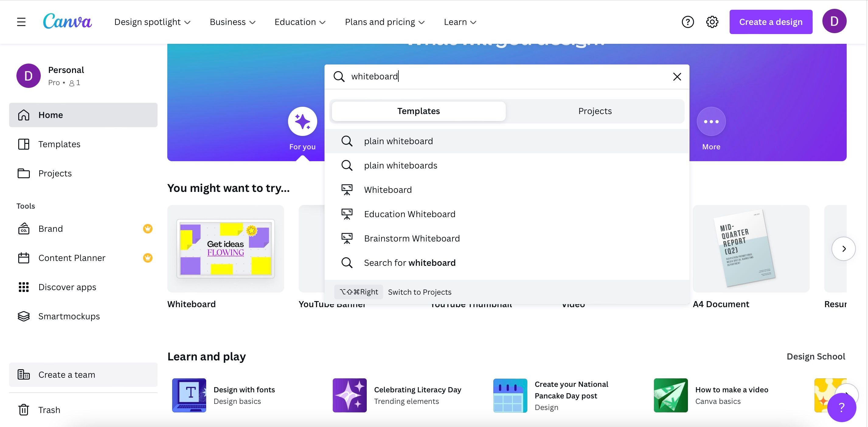Expand the Education menu
Image resolution: width=868 pixels, height=427 pixels.
tap(300, 22)
